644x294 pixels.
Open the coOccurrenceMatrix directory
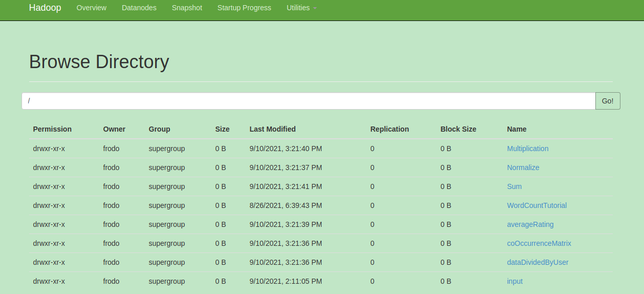(x=539, y=243)
